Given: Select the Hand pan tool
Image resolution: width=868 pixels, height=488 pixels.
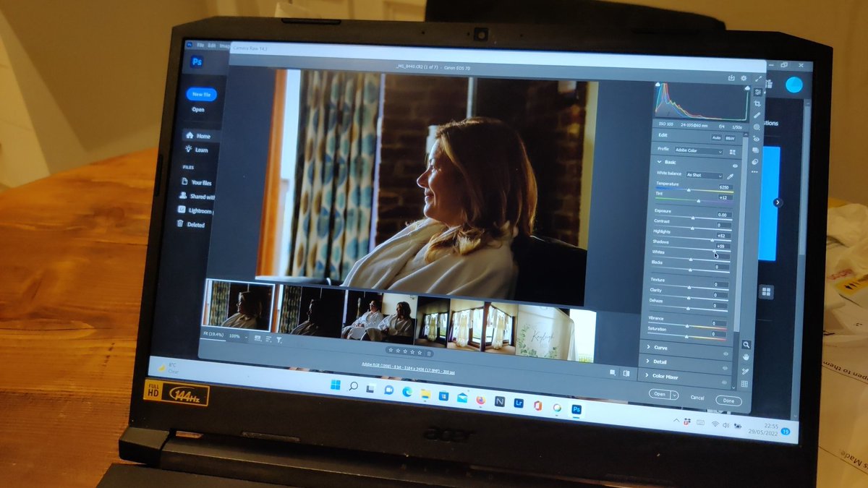Looking at the screenshot, I should pos(746,357).
